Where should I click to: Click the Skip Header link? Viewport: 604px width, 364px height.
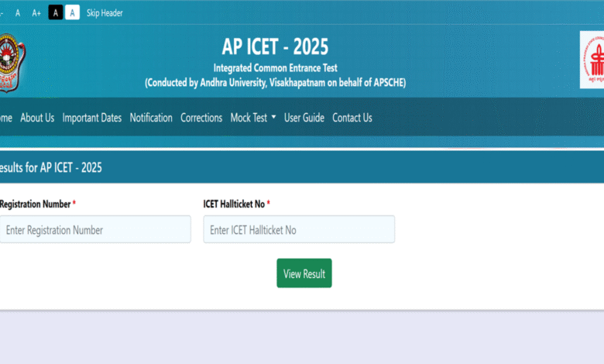(x=105, y=13)
